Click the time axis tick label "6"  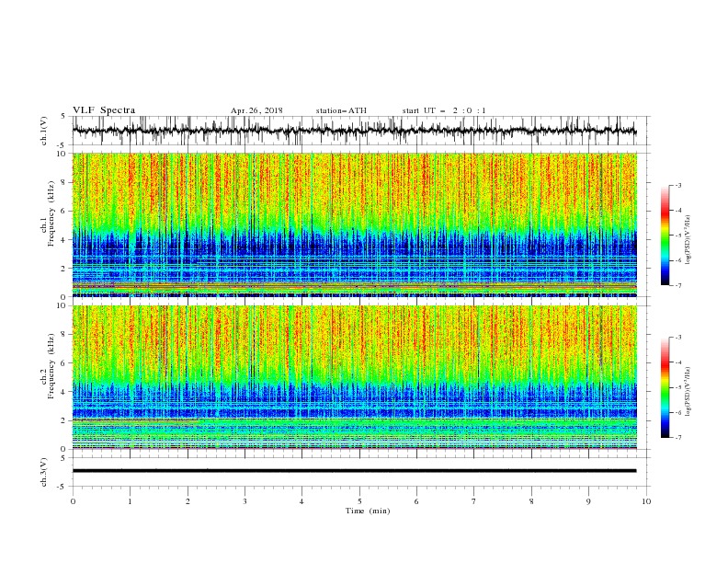click(416, 501)
